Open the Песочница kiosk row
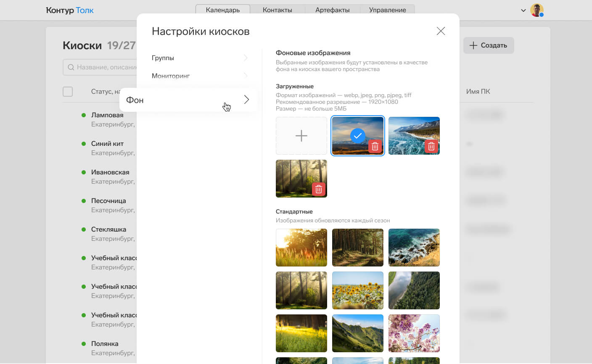 (108, 201)
